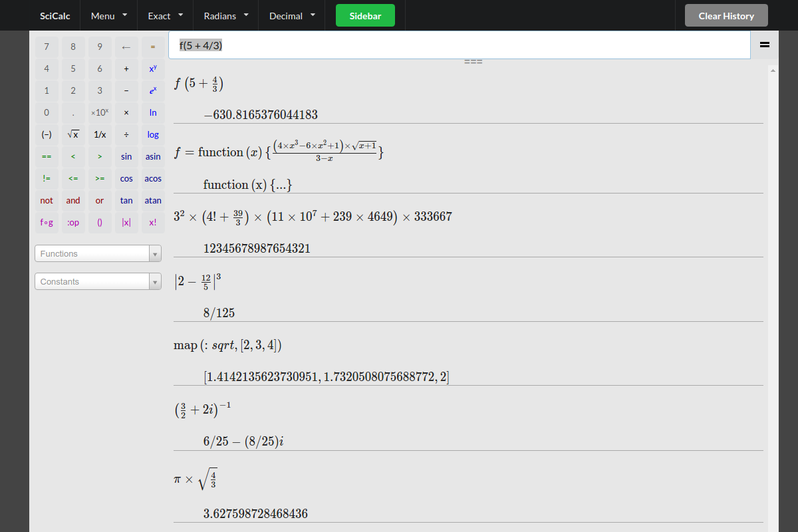
Task: Open the Functions combo box
Action: pyautogui.click(x=98, y=254)
